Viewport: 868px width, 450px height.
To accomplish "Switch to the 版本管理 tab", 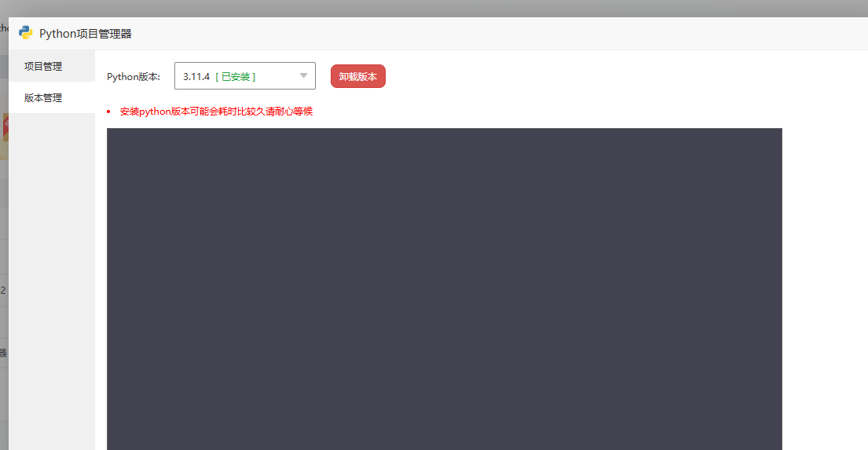I will (x=52, y=98).
